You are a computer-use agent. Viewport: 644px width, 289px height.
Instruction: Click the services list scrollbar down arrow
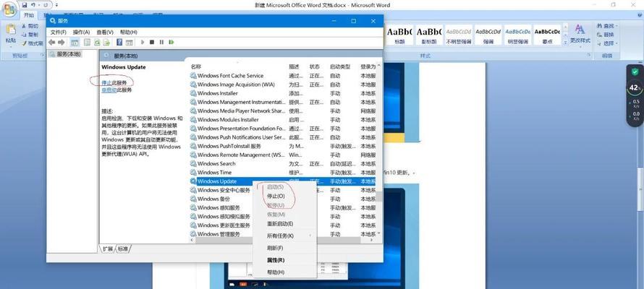click(x=378, y=233)
